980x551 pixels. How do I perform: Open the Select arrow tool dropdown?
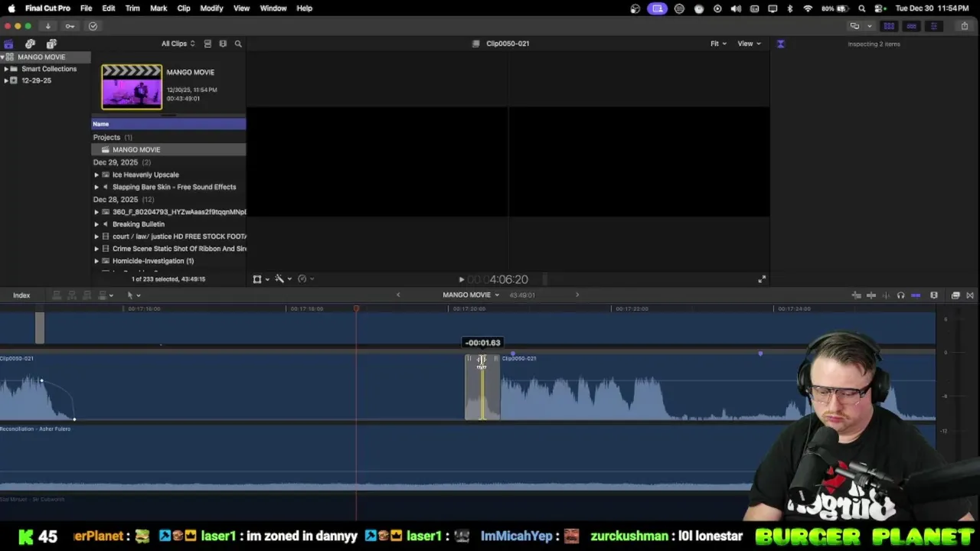(x=133, y=295)
